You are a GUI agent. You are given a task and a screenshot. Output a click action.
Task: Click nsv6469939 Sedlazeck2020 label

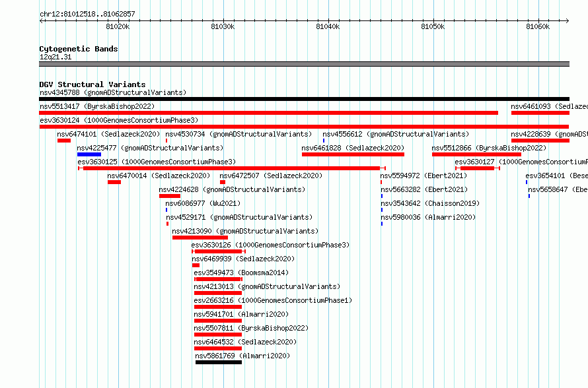tap(243, 259)
